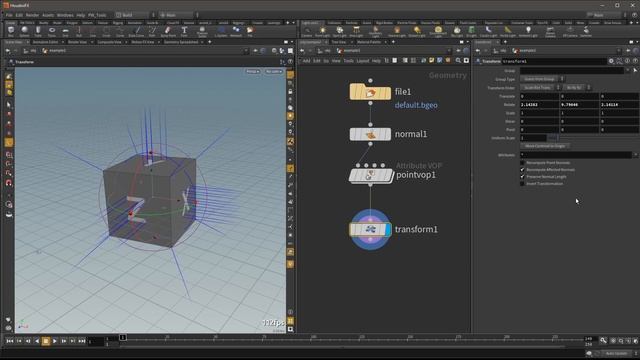Switch to the Render View tab

point(77,42)
